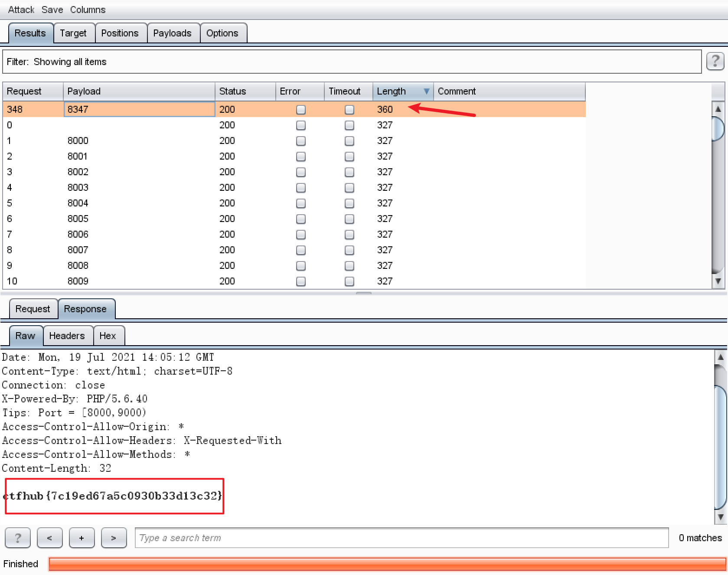This screenshot has height=575, width=728.
Task: Select the row with payload 8002
Action: click(294, 172)
